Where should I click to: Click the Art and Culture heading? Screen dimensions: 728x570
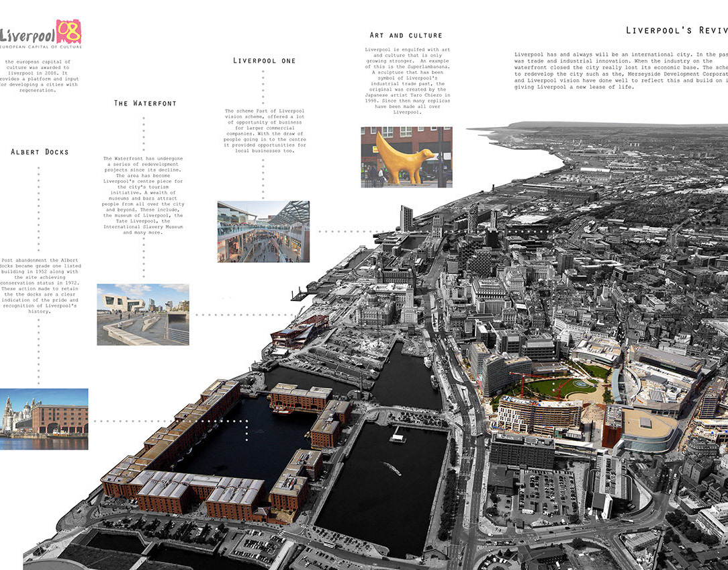(406, 35)
